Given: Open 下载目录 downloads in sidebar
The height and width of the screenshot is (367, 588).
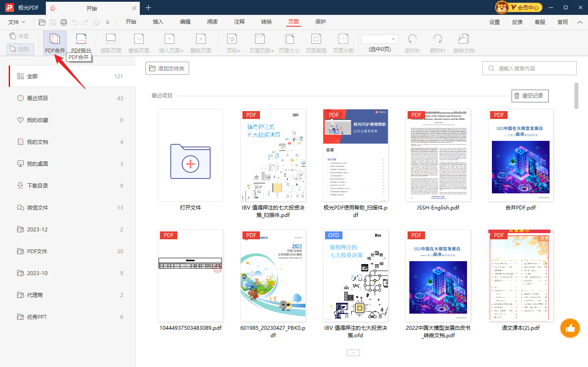Looking at the screenshot, I should pyautogui.click(x=38, y=186).
